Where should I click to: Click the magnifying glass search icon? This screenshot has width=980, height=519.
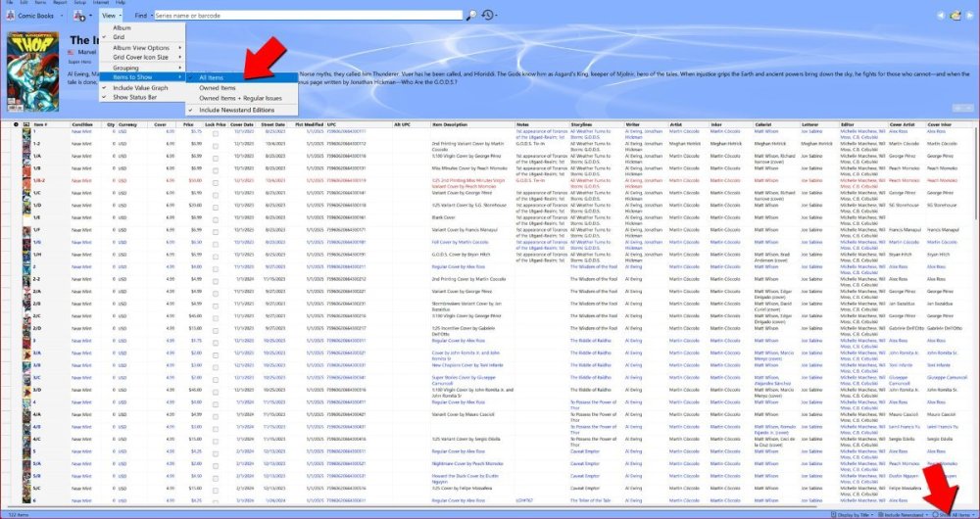click(471, 16)
